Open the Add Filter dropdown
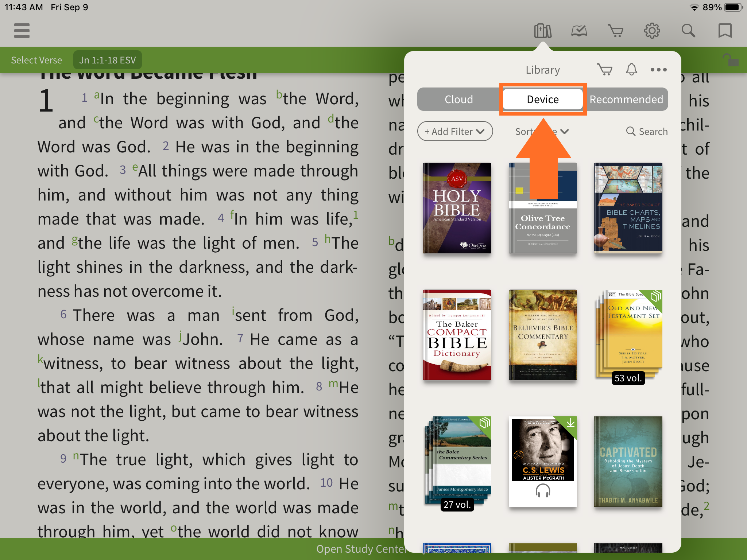 [455, 131]
